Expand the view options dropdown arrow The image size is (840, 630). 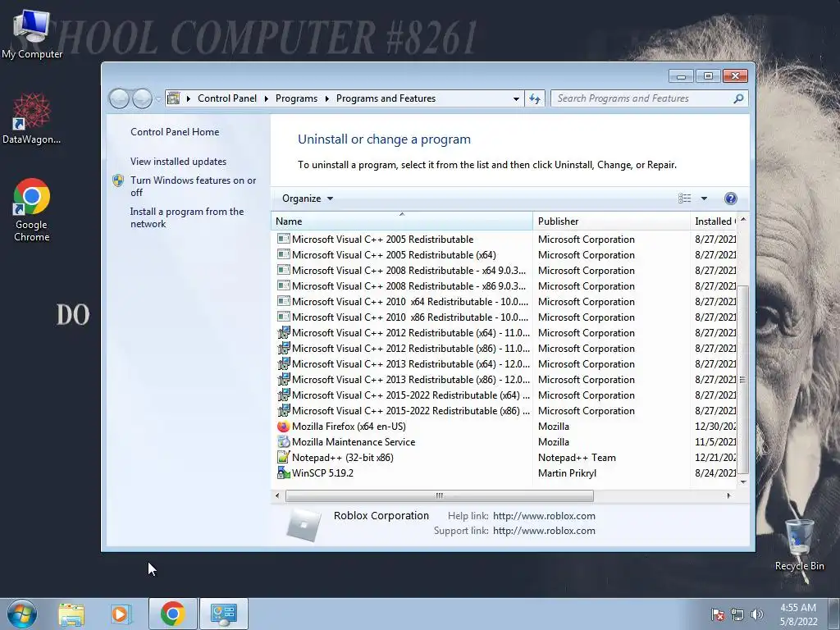704,199
